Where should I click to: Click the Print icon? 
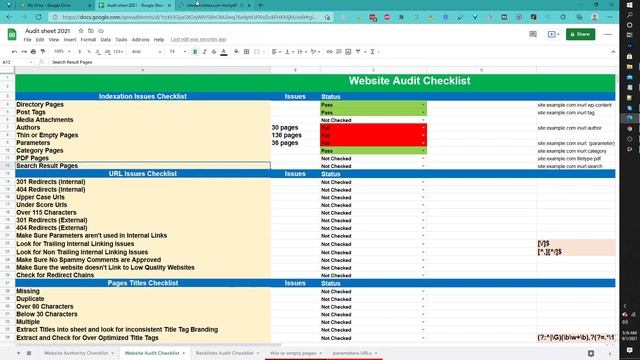coord(33,52)
